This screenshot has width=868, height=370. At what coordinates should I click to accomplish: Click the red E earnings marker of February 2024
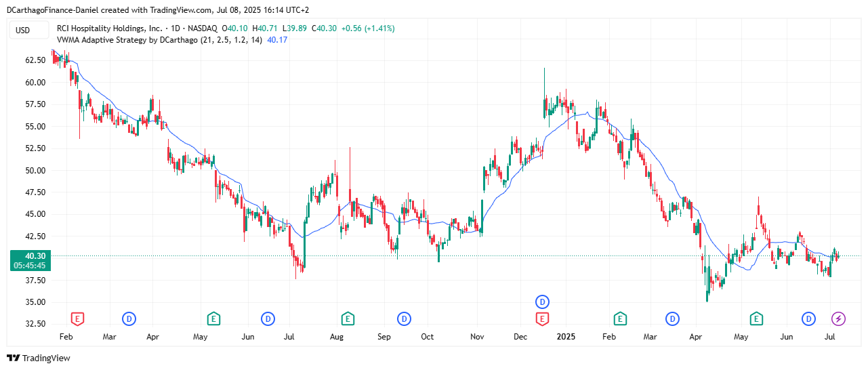click(x=78, y=318)
